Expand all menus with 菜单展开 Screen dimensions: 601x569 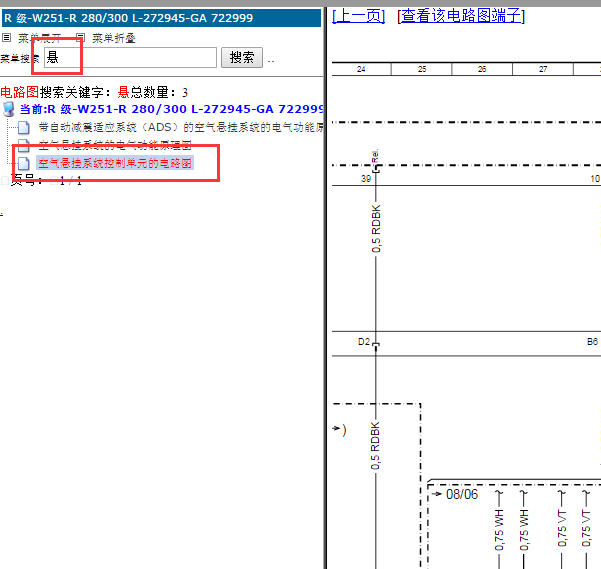tap(39, 38)
